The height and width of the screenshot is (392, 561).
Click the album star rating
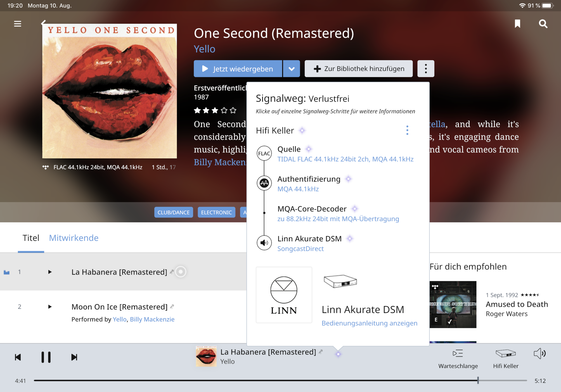pos(215,110)
